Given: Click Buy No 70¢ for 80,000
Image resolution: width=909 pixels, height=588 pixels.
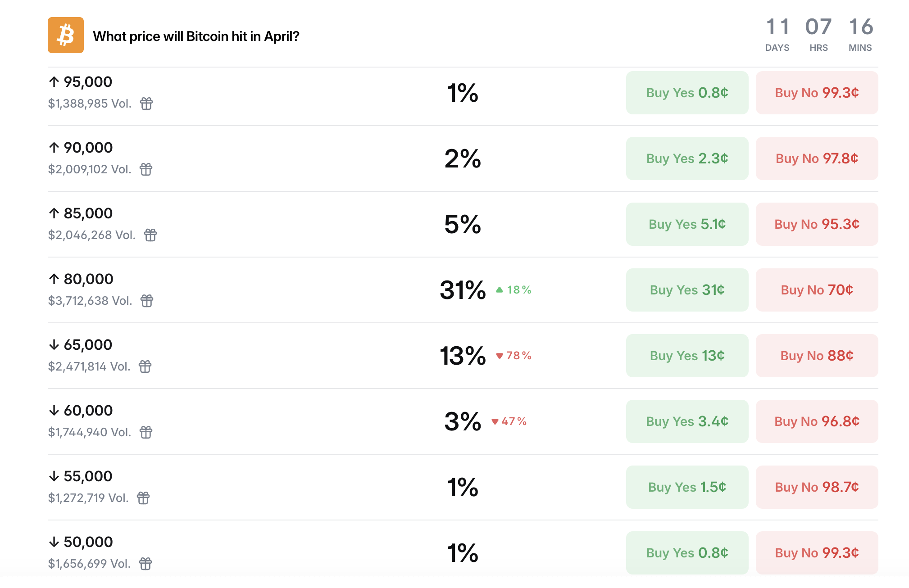Looking at the screenshot, I should [816, 290].
